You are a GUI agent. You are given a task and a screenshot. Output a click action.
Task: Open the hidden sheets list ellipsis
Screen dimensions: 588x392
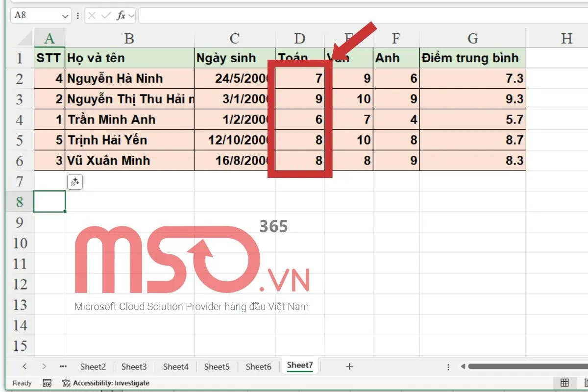[x=63, y=366]
